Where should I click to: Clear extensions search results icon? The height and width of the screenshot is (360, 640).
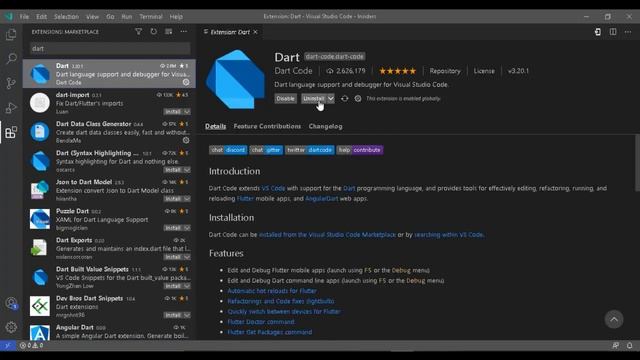tap(169, 31)
